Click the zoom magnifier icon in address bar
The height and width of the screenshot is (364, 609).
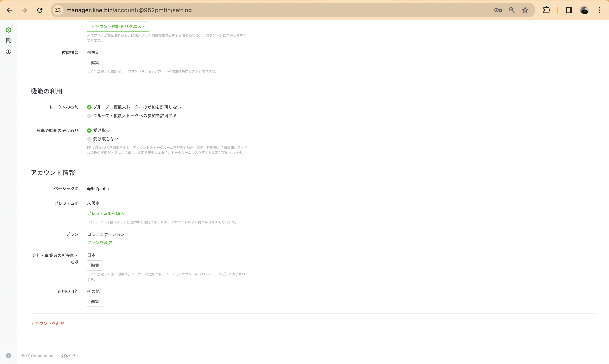512,10
